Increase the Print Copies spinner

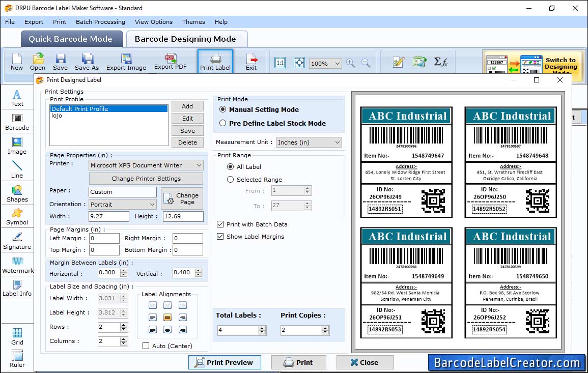[325, 328]
